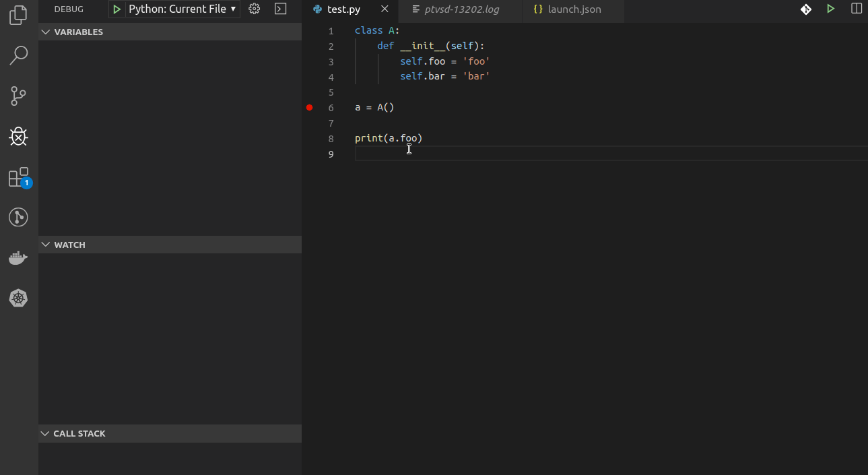The image size is (868, 475).
Task: Open the Kubernetes extension panel
Action: [x=18, y=298]
